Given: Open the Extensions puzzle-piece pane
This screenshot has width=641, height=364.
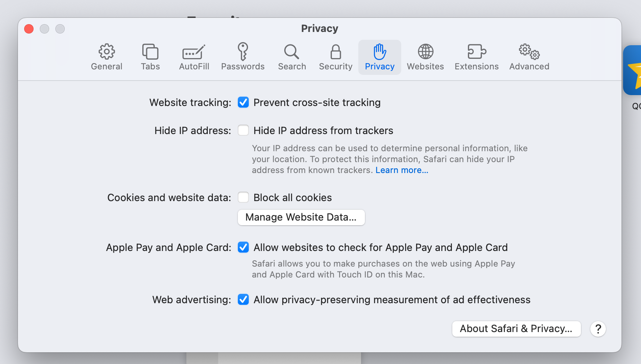Looking at the screenshot, I should pyautogui.click(x=476, y=57).
